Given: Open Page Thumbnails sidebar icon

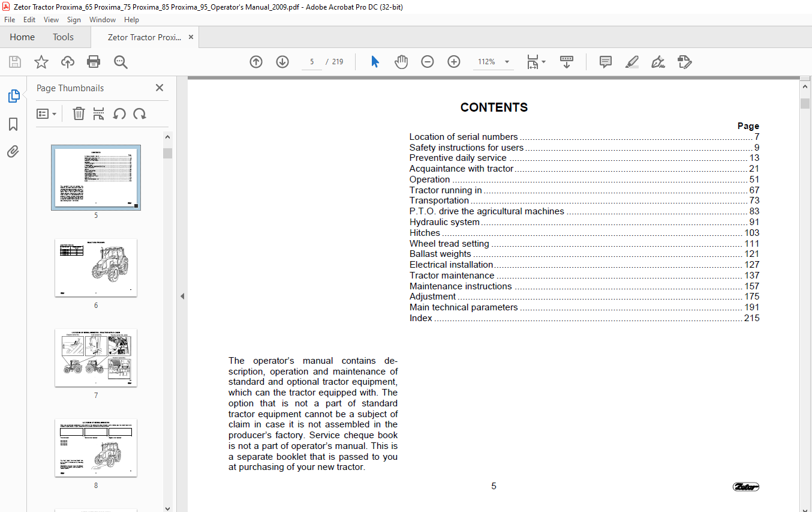Looking at the screenshot, I should coord(13,96).
